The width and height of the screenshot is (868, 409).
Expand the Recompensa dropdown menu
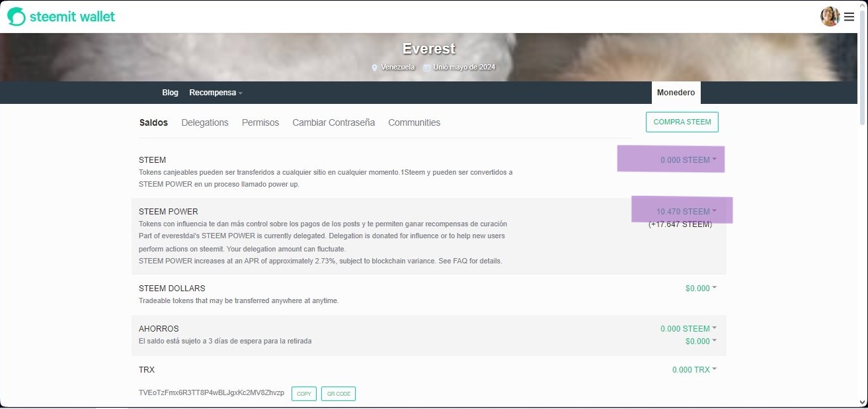[x=216, y=93]
